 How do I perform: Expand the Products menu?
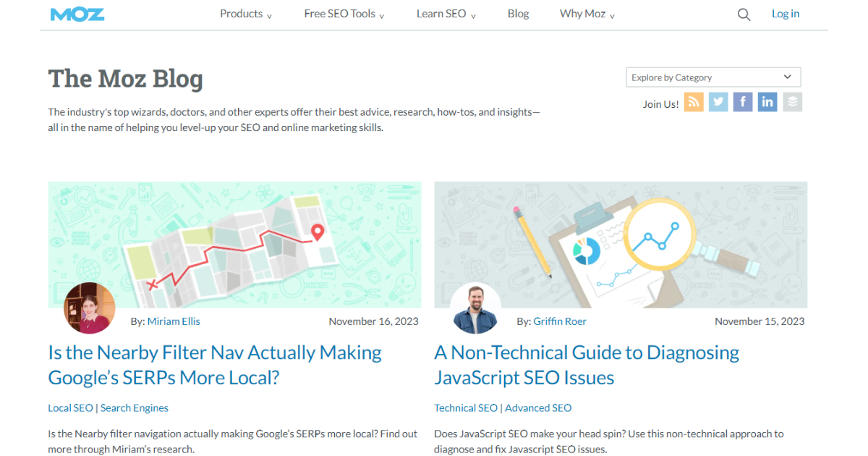click(x=246, y=14)
